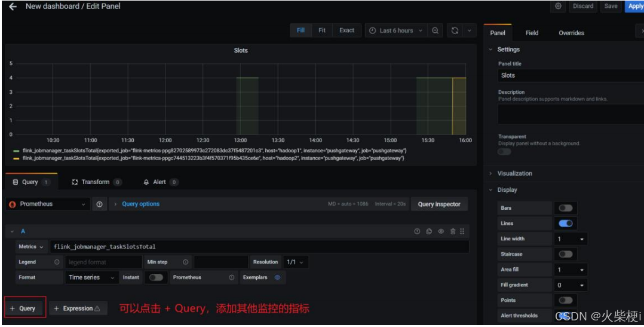The width and height of the screenshot is (644, 327).
Task: Toggle the Points switch
Action: (x=566, y=300)
